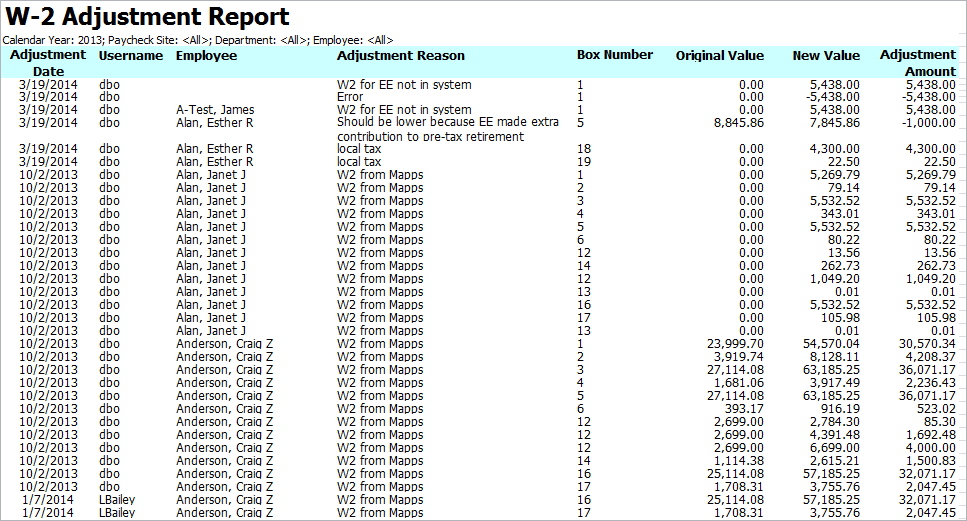Click box number 18 cell

pos(584,149)
